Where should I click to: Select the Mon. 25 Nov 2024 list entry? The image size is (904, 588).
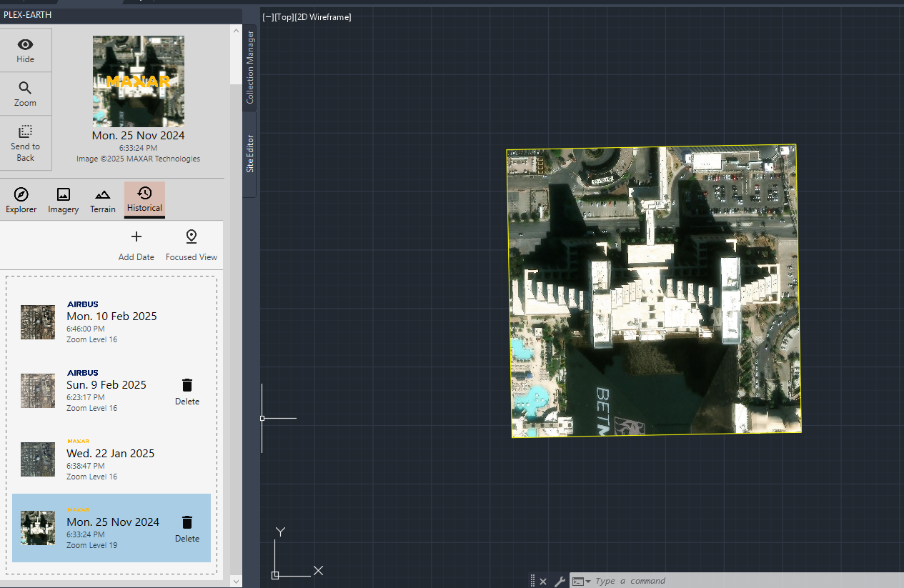(111, 527)
